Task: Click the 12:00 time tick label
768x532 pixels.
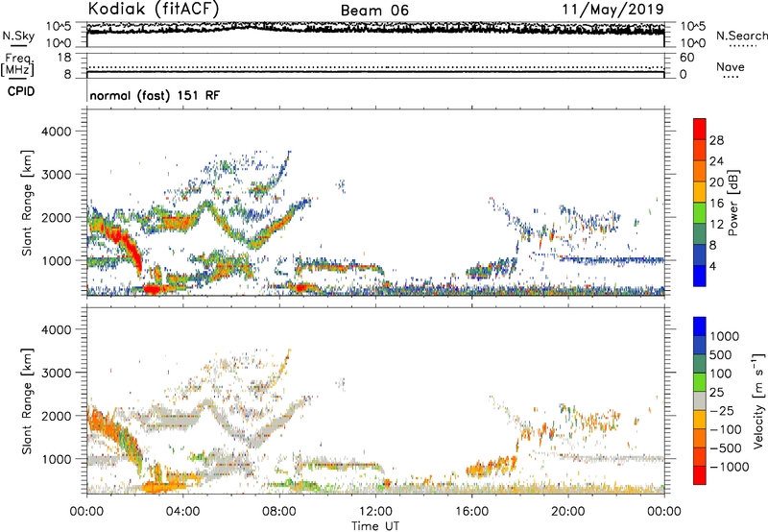Action: 375,511
